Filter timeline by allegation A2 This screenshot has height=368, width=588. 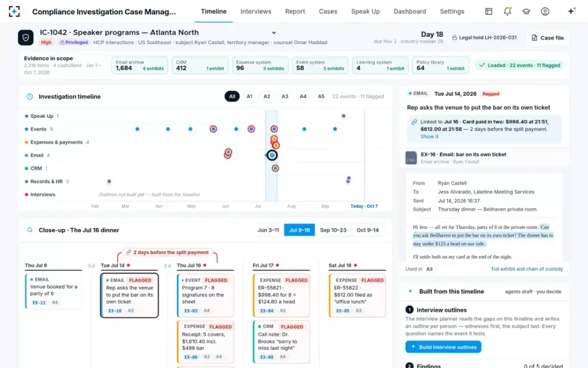267,97
